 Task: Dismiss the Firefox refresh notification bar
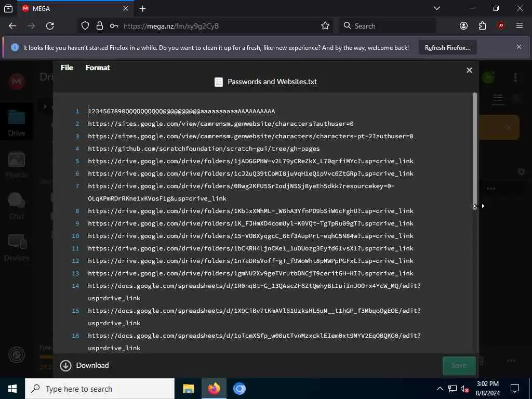[519, 47]
